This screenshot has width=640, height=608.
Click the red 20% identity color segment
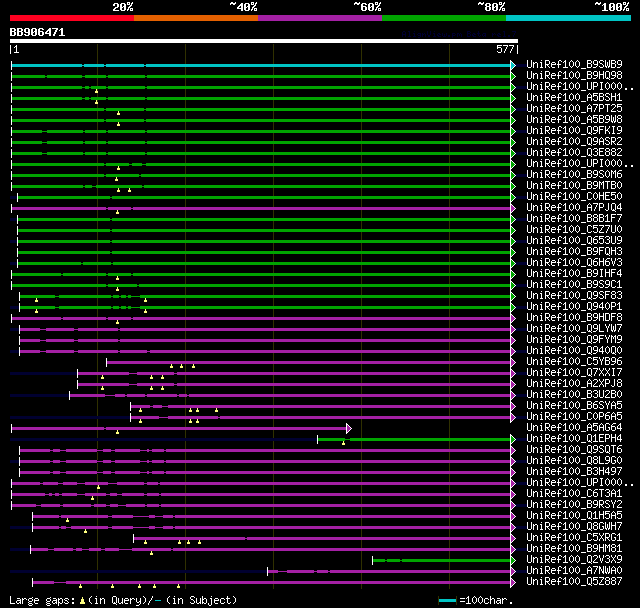(x=71, y=18)
